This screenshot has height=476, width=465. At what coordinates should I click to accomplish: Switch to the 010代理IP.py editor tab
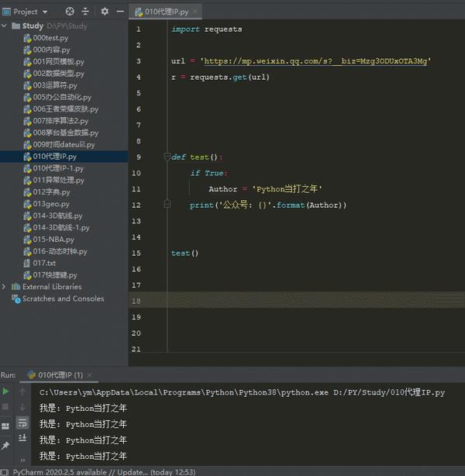click(x=161, y=12)
